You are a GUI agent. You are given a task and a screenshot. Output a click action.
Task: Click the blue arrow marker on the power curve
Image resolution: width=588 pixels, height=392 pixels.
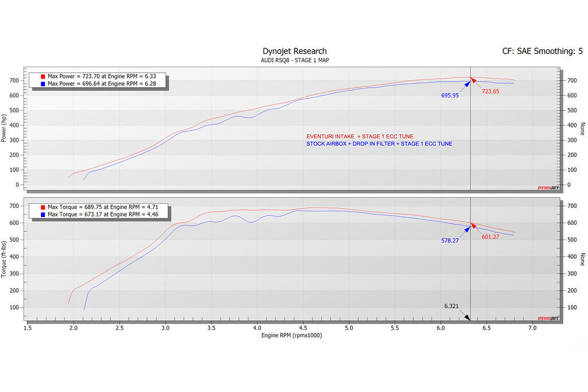pos(467,83)
